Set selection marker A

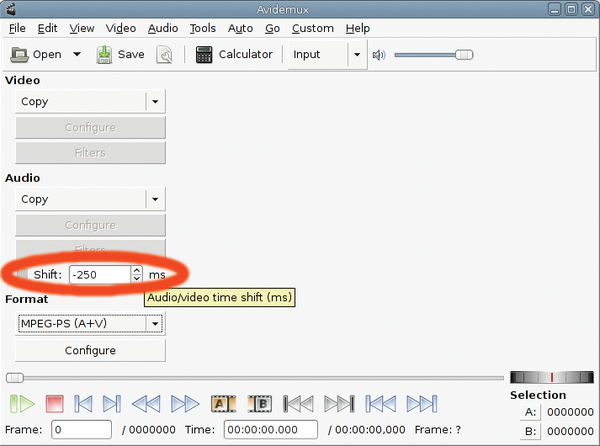tap(223, 404)
